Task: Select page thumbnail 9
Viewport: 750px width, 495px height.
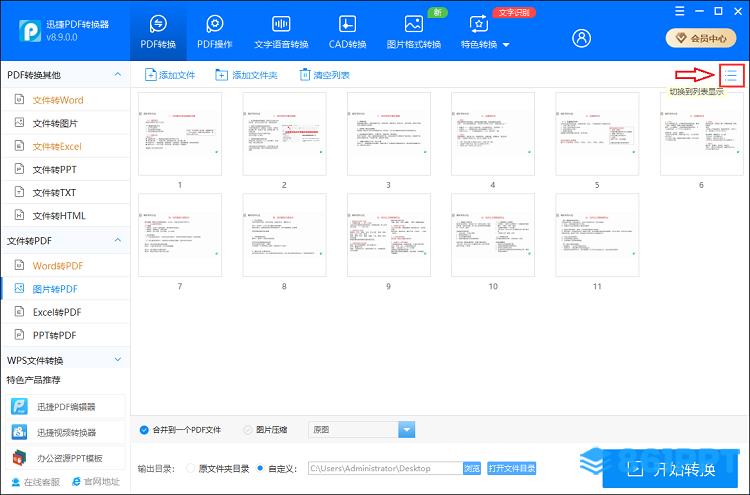Action: [388, 235]
